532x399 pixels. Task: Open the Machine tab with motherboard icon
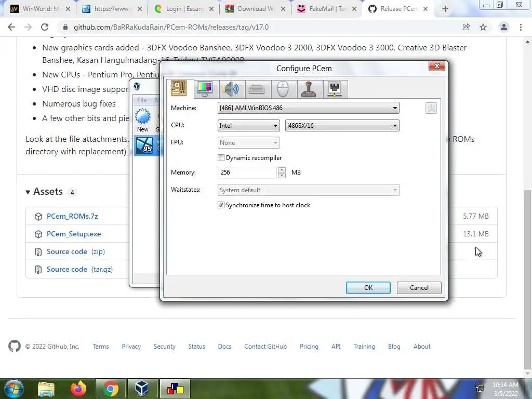(x=179, y=88)
